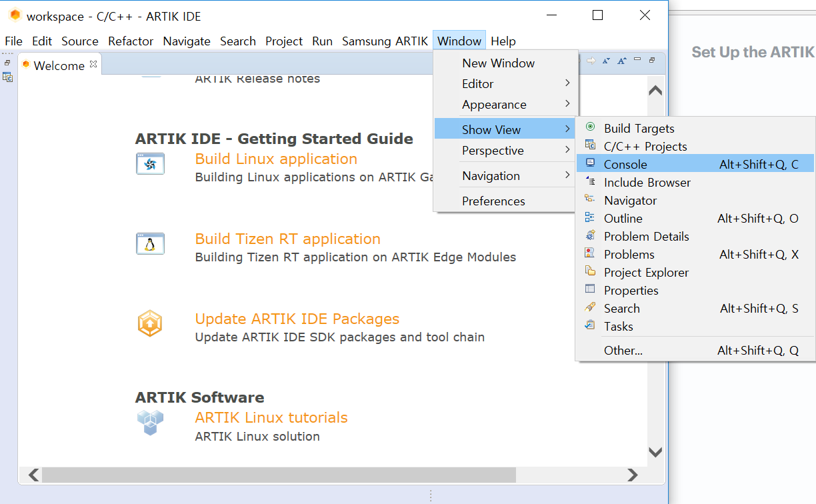The width and height of the screenshot is (816, 504).
Task: Click the Outline view icon
Action: click(590, 217)
